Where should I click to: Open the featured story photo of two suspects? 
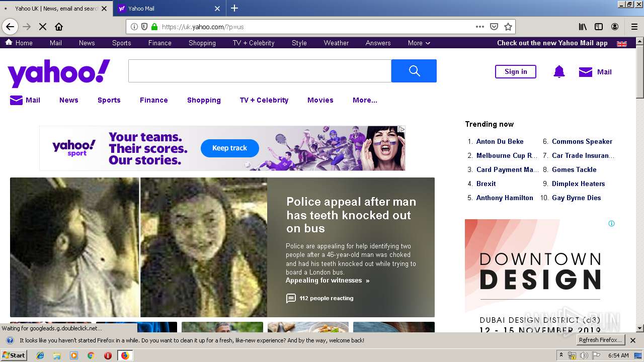138,247
